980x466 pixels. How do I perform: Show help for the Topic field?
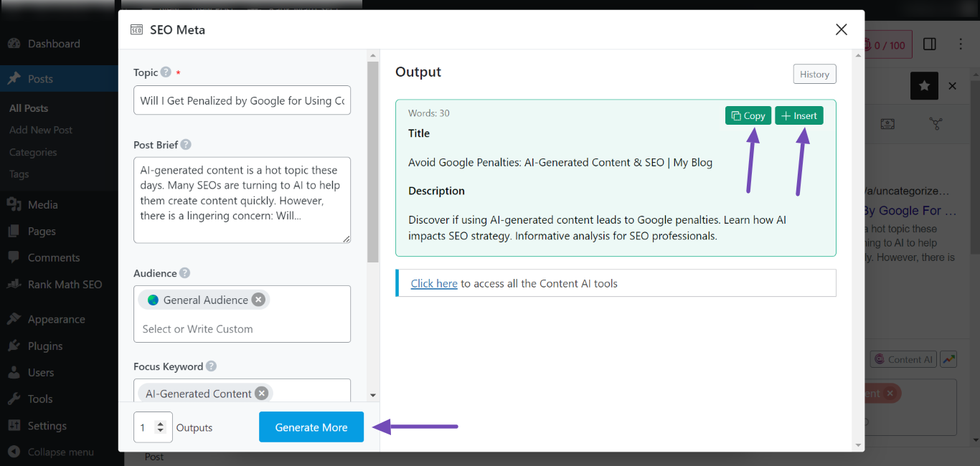click(x=166, y=72)
